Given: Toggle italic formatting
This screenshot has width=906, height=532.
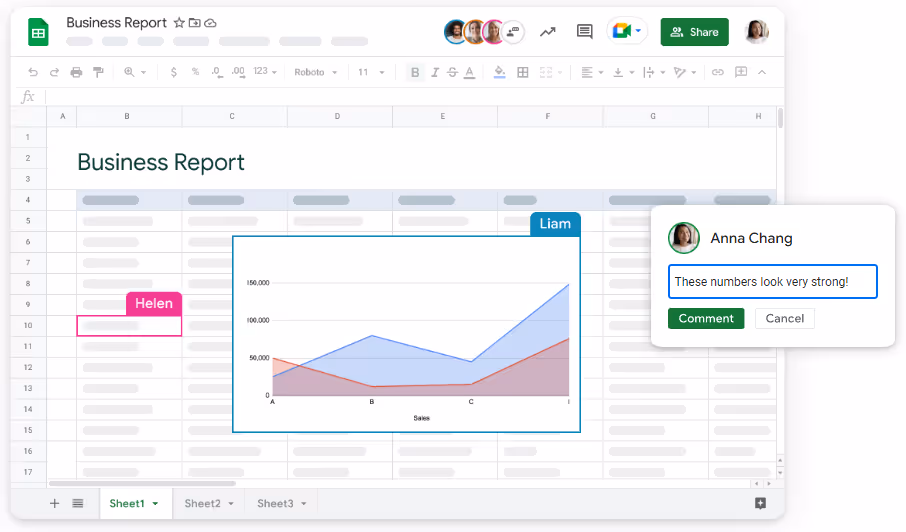Looking at the screenshot, I should click(435, 72).
